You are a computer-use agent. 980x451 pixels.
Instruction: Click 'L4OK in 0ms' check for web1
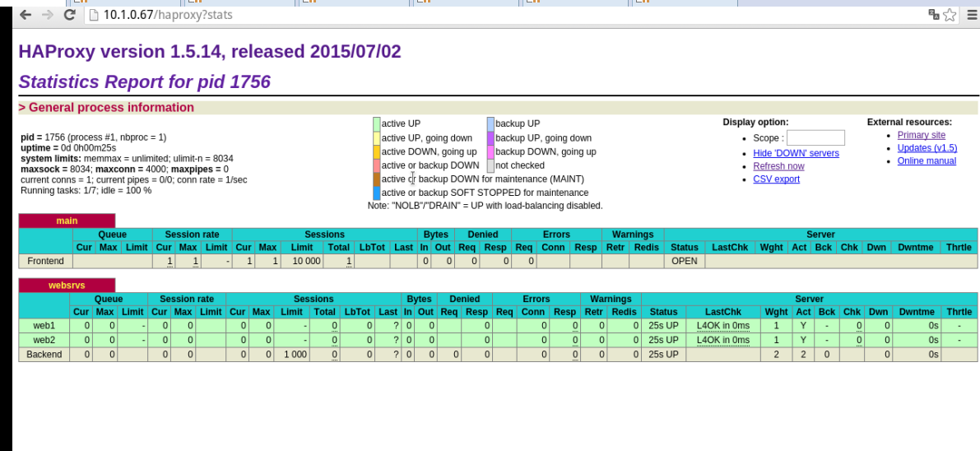pyautogui.click(x=723, y=325)
